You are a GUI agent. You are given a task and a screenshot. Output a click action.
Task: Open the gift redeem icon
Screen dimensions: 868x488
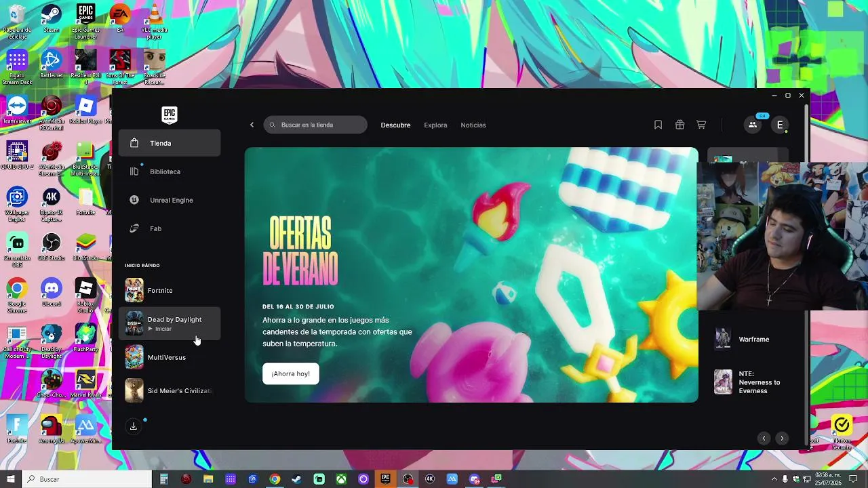pyautogui.click(x=679, y=125)
